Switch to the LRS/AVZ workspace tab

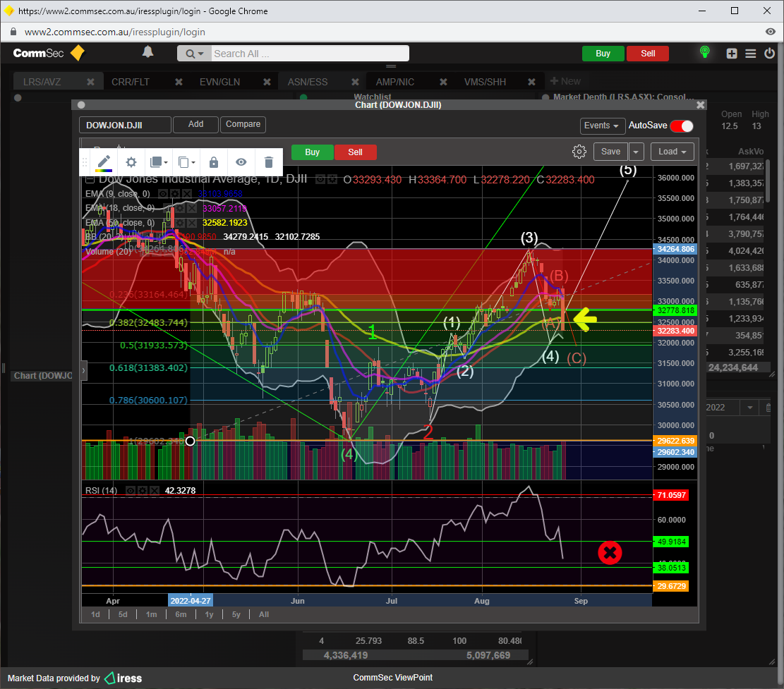click(x=42, y=82)
